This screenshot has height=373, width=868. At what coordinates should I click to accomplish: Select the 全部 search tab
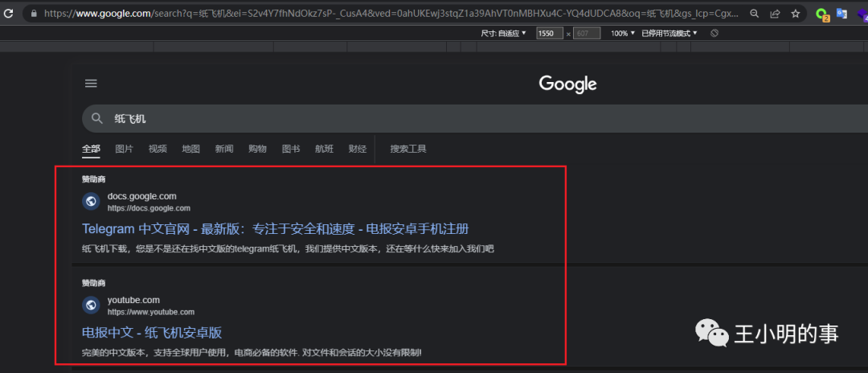click(x=92, y=149)
